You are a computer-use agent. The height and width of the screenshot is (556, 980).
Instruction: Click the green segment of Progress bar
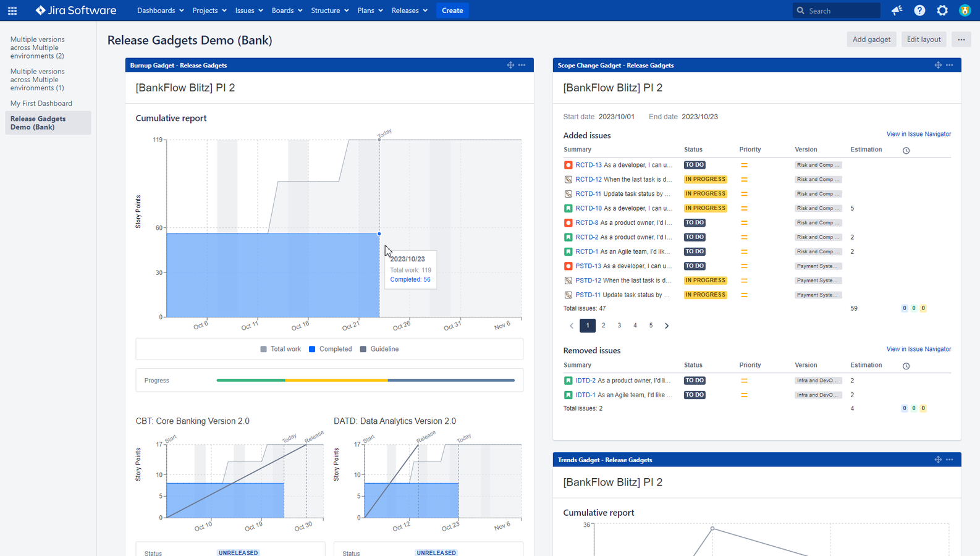point(251,381)
